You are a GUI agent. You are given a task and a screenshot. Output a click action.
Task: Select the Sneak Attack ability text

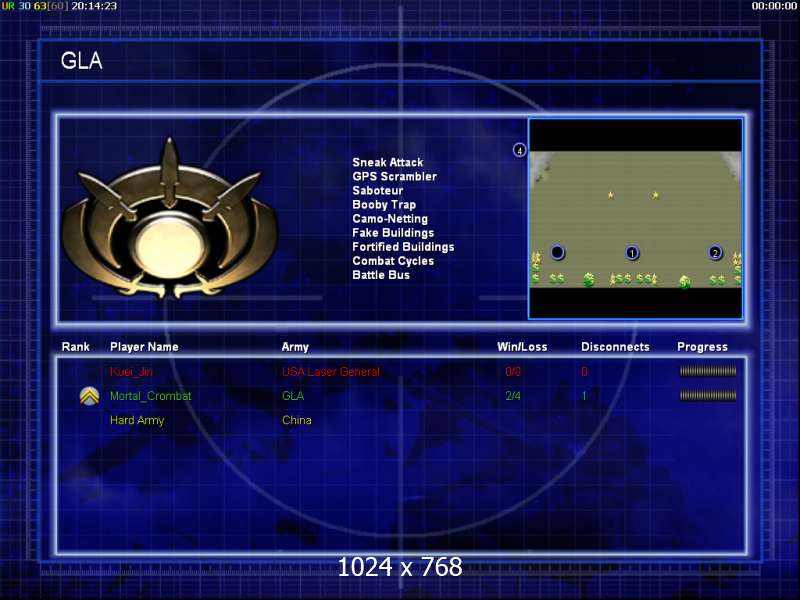(x=388, y=162)
